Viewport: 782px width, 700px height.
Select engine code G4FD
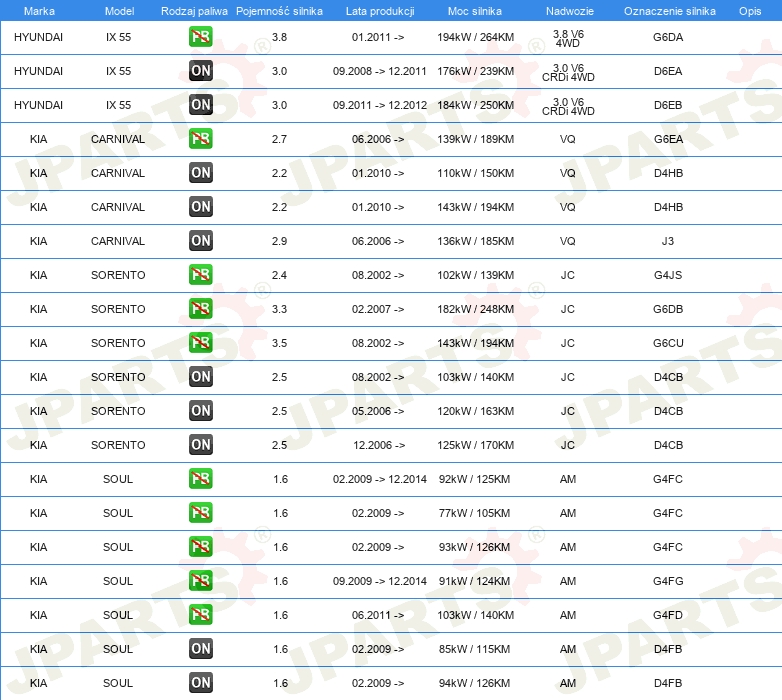(668, 615)
